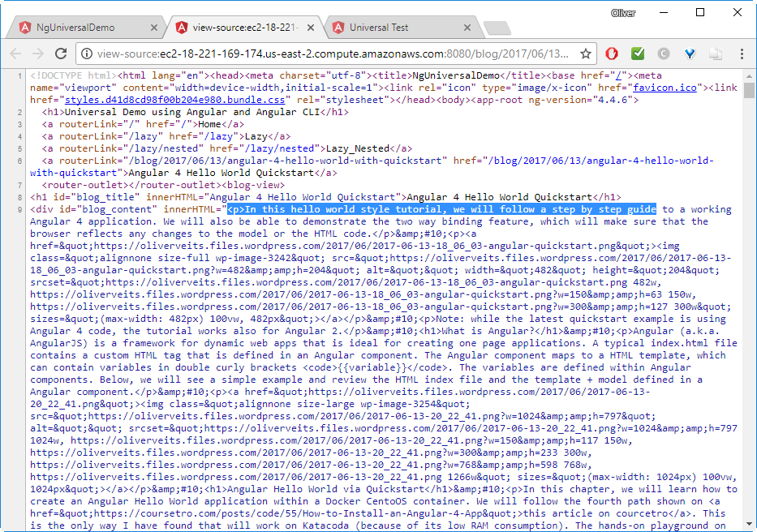Go back using the back arrow

15,54
